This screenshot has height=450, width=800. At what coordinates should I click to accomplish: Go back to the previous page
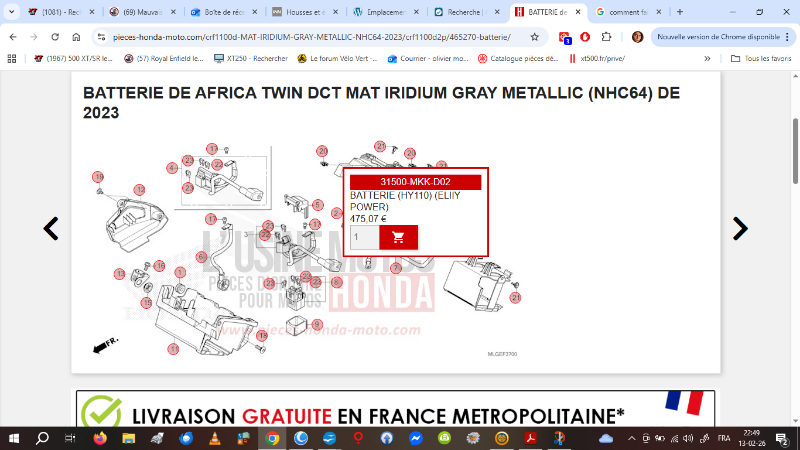(13, 37)
